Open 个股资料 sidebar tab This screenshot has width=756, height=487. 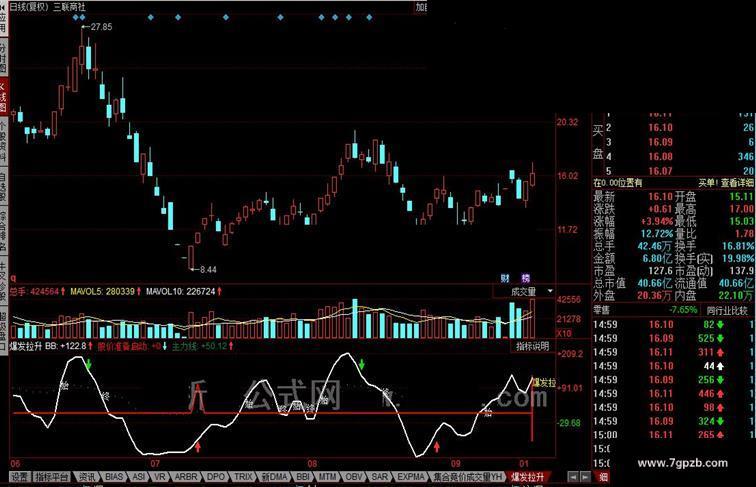(2, 141)
